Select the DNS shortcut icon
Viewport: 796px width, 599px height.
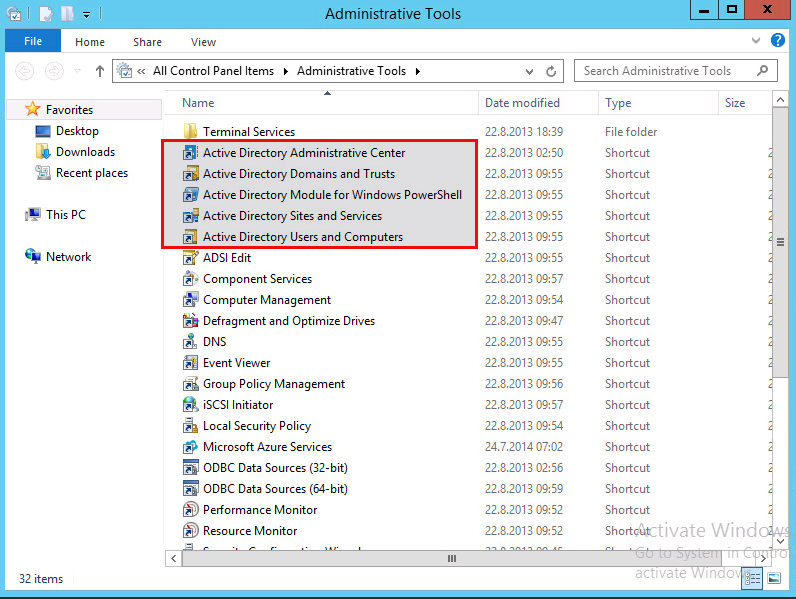click(x=190, y=342)
